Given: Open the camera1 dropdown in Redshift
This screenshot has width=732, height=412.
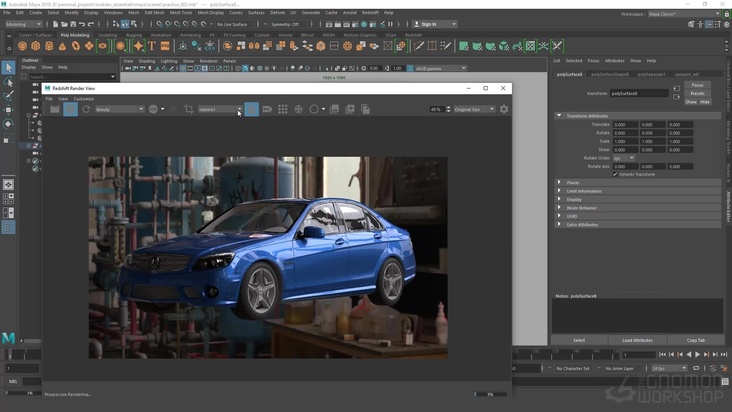Looking at the screenshot, I should tap(220, 109).
